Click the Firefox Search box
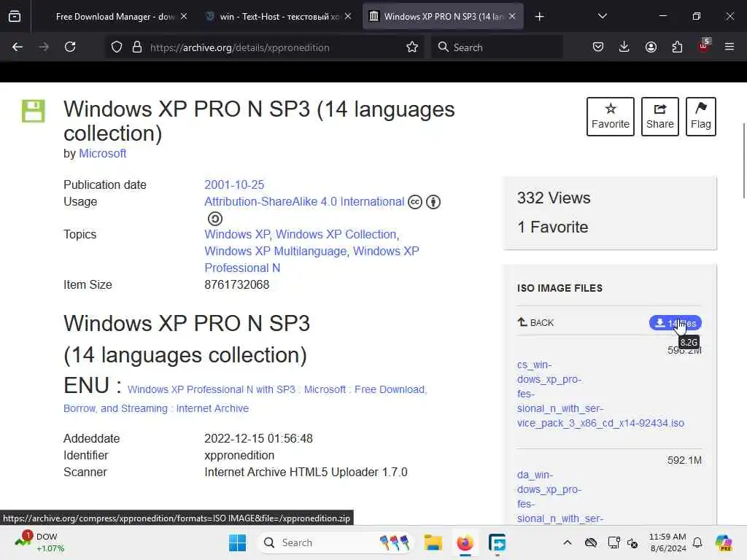Image resolution: width=747 pixels, height=560 pixels. click(x=497, y=47)
